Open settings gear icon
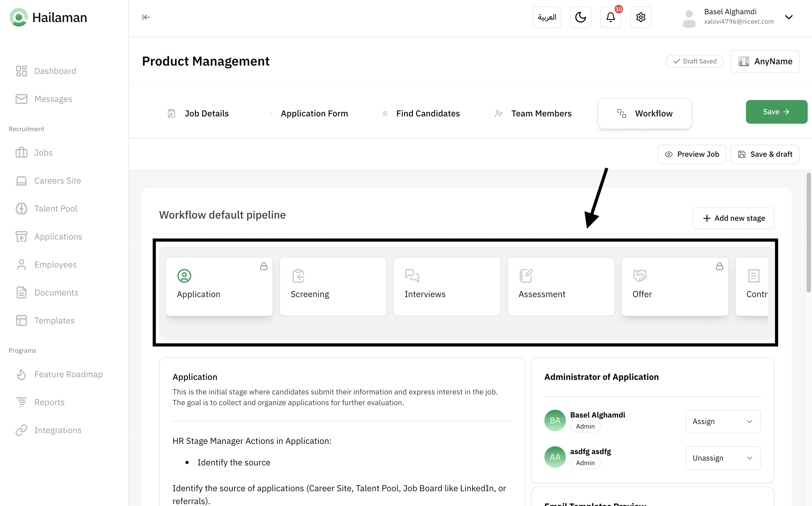The image size is (812, 506). (640, 17)
